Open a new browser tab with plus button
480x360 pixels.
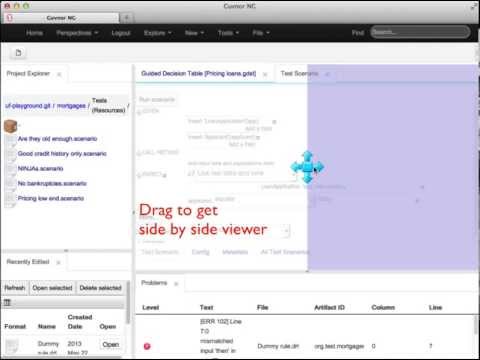[126, 18]
